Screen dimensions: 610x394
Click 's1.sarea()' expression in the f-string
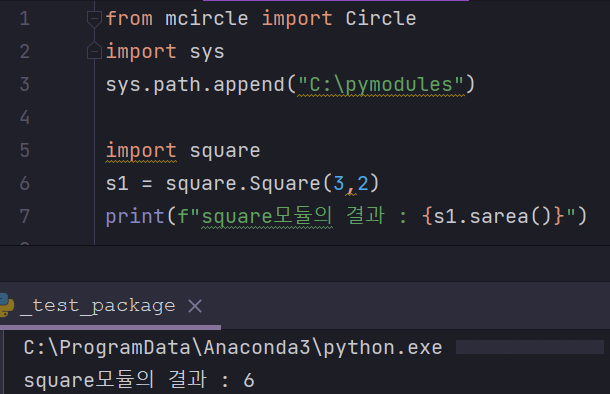click(492, 217)
